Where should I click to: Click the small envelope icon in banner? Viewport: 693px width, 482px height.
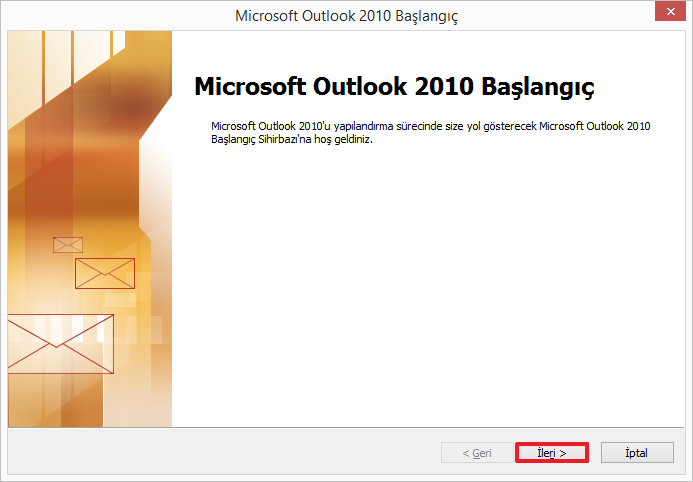(x=68, y=245)
